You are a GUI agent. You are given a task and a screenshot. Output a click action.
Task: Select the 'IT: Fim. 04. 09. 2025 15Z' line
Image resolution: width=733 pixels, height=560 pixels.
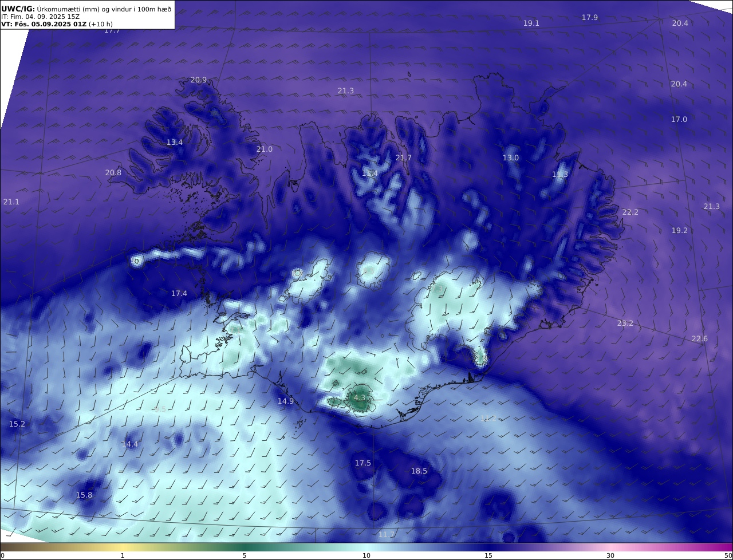click(40, 17)
